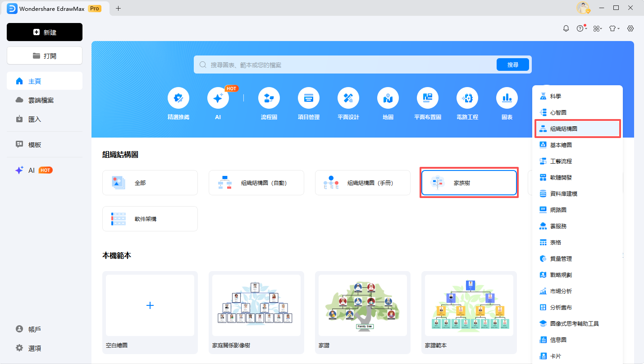The height and width of the screenshot is (364, 644).
Task: Select the 平面設計 design icon
Action: coord(348,98)
